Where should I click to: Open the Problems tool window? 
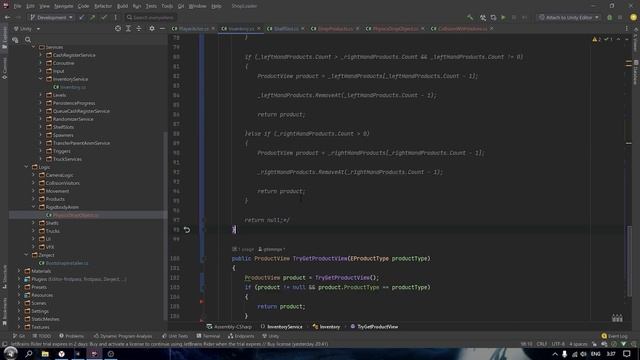click(x=71, y=336)
